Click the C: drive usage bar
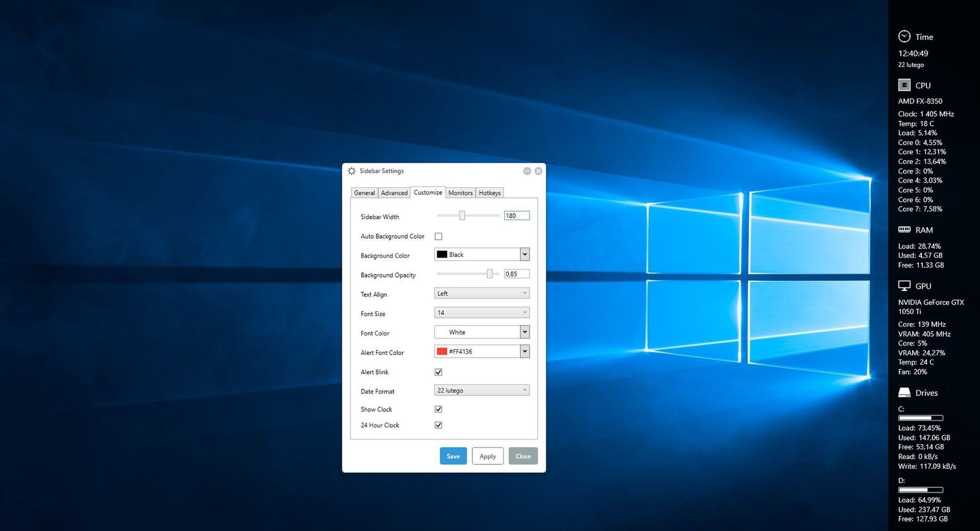This screenshot has width=980, height=531. (921, 418)
